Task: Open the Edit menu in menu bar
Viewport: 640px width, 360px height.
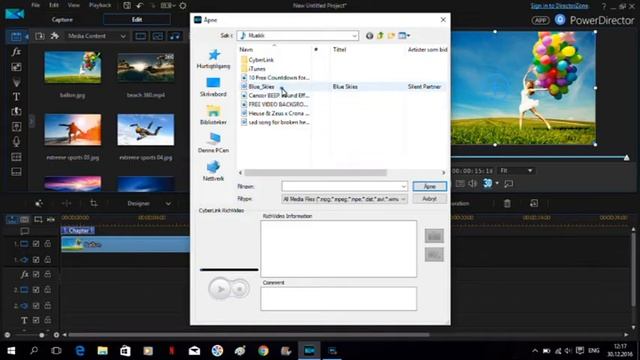Action: (x=53, y=5)
